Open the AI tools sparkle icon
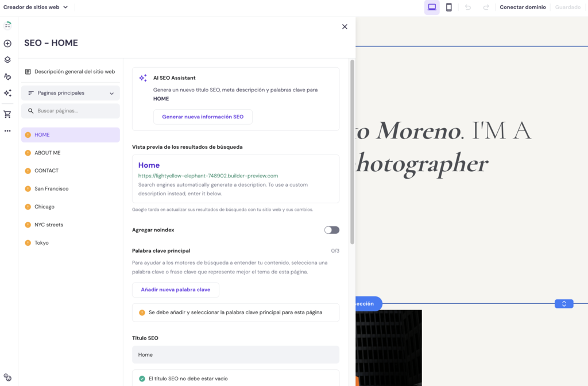The width and height of the screenshot is (588, 386). 7,92
